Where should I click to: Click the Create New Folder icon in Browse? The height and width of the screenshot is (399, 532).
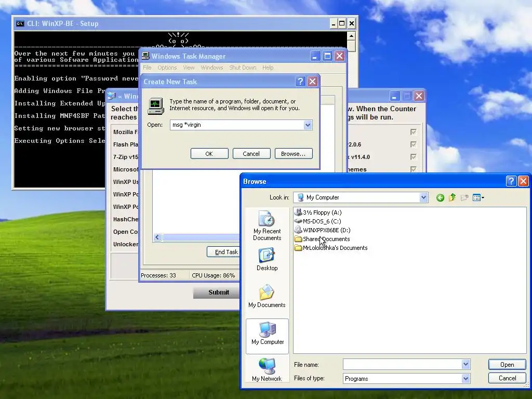(464, 197)
